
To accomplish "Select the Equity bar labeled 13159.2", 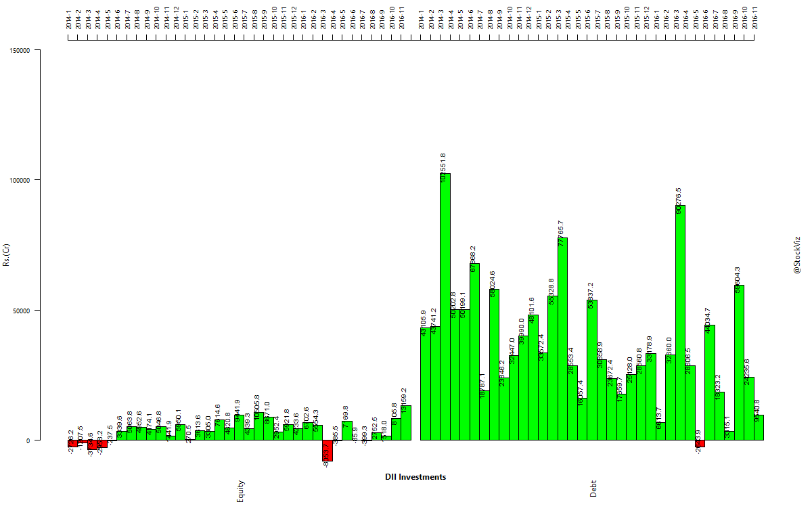I will pos(406,423).
